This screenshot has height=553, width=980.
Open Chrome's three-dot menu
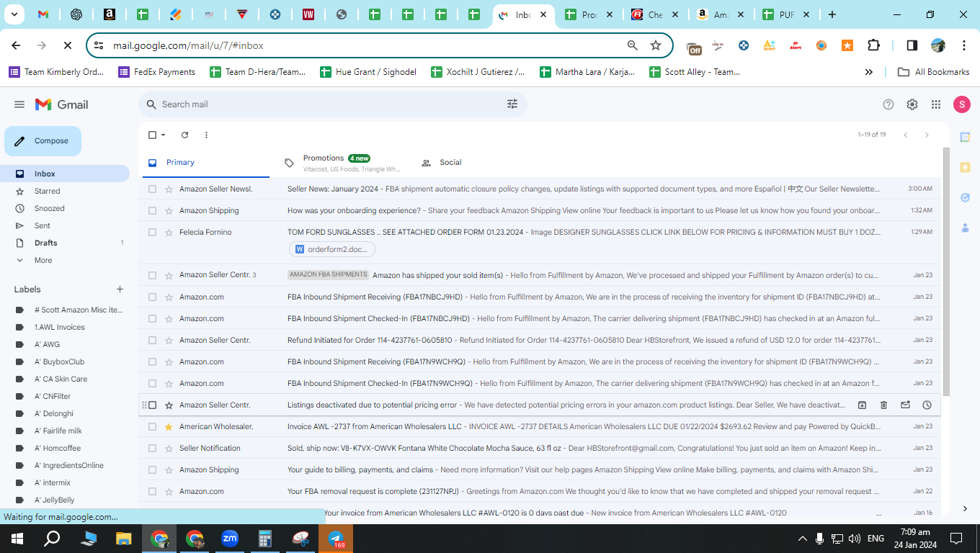(963, 45)
